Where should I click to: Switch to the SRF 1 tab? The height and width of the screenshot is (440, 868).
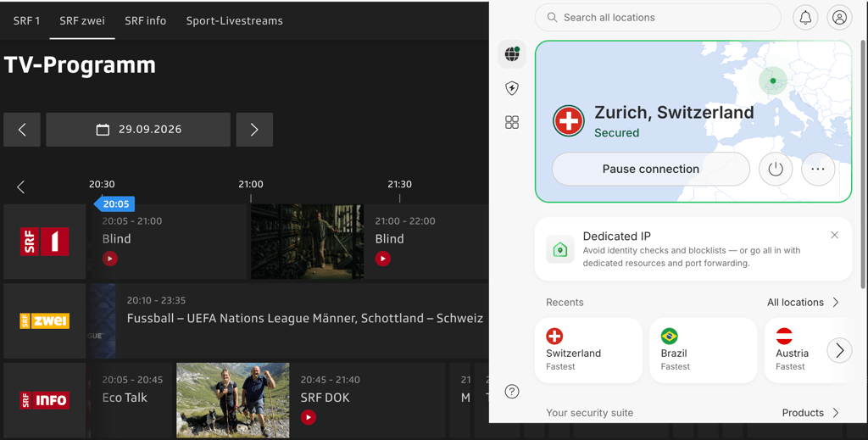26,20
